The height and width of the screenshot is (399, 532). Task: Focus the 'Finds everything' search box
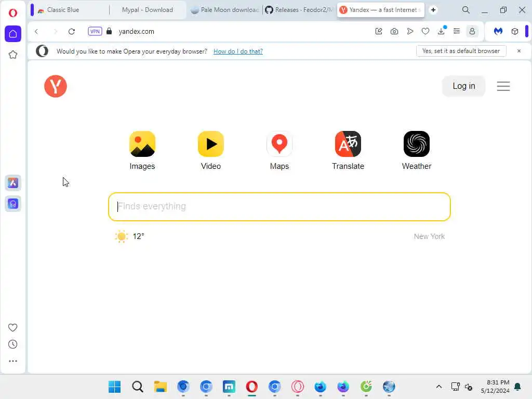(279, 207)
